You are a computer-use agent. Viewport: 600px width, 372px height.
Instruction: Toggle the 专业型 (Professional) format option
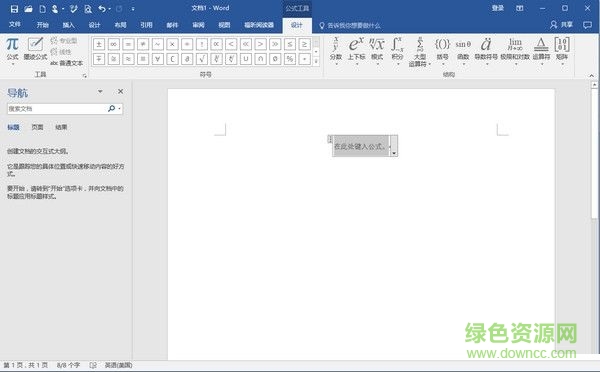click(x=64, y=41)
